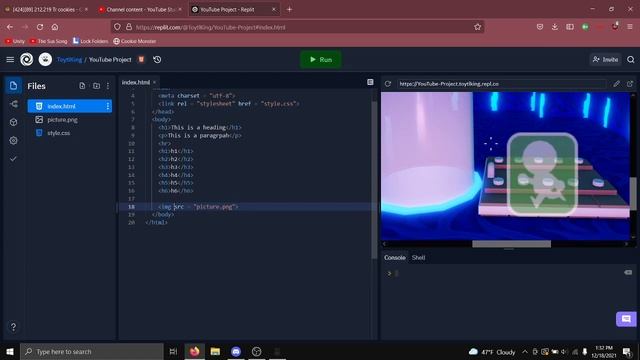Click the browser address bar
The image size is (640, 360).
point(298,27)
